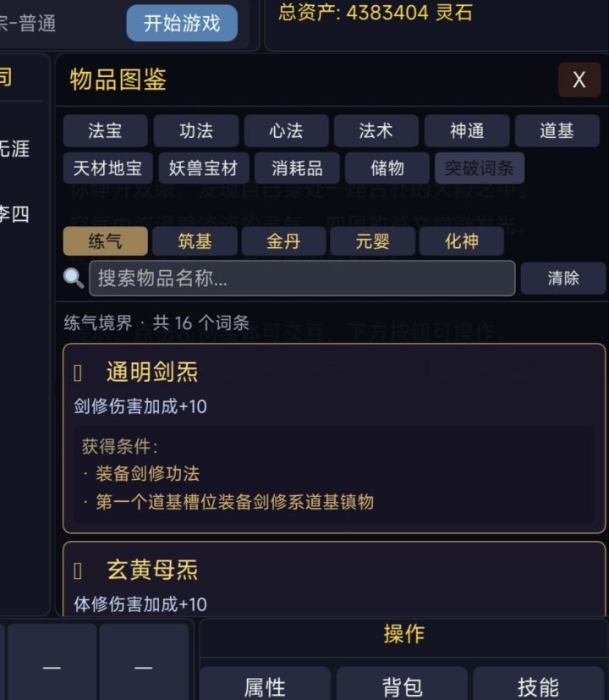
Task: Select the 通明剑炁 entry card
Action: point(334,438)
